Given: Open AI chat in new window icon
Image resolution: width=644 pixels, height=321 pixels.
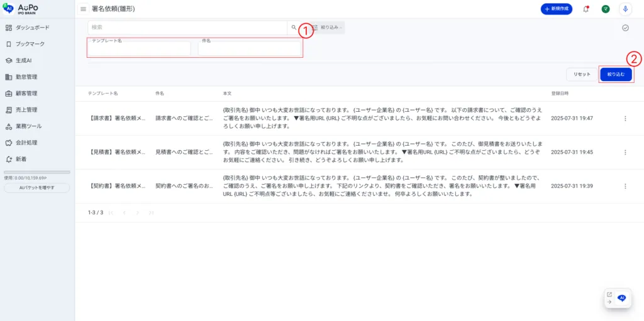Looking at the screenshot, I should [609, 295].
